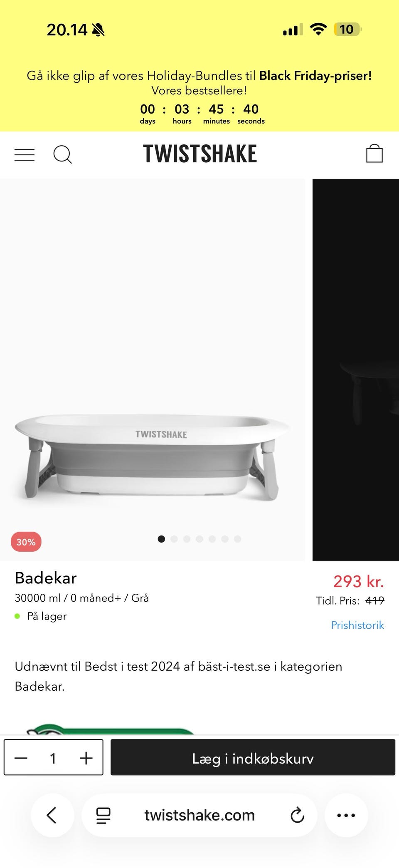The image size is (399, 868).
Task: Open the Prishistorik link
Action: point(357,625)
